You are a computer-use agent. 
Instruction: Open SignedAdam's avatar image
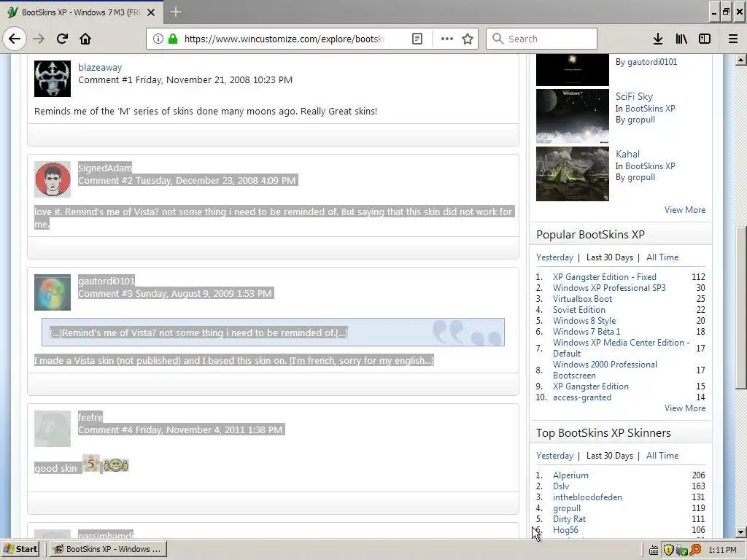(x=53, y=179)
